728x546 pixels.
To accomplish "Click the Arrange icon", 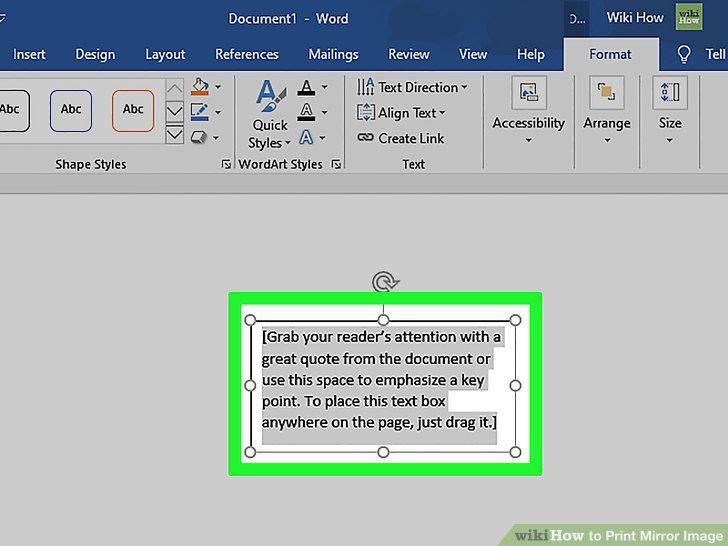I will point(606,92).
